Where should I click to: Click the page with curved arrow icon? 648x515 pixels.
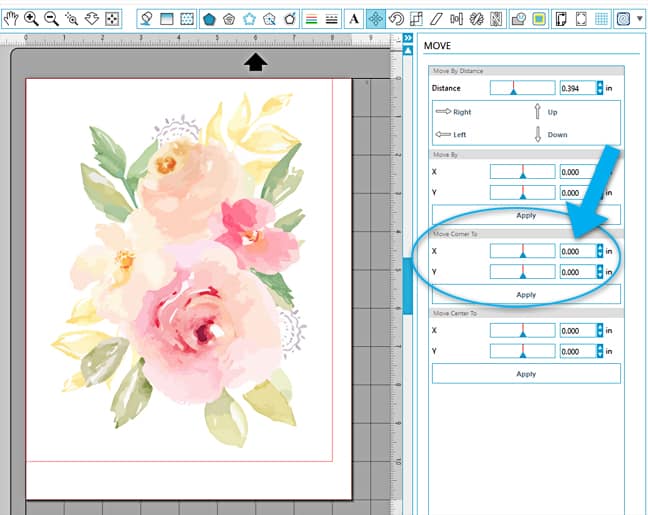561,19
